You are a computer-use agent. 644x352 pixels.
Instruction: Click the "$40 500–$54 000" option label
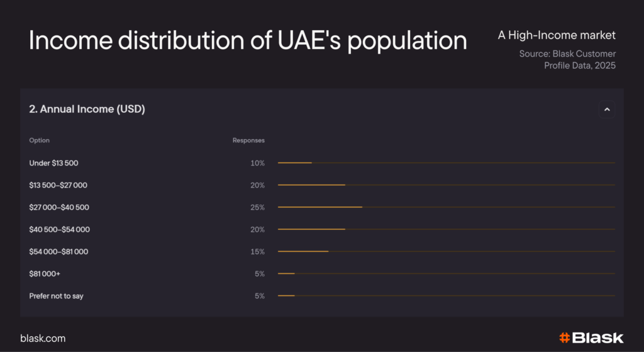[x=60, y=229]
